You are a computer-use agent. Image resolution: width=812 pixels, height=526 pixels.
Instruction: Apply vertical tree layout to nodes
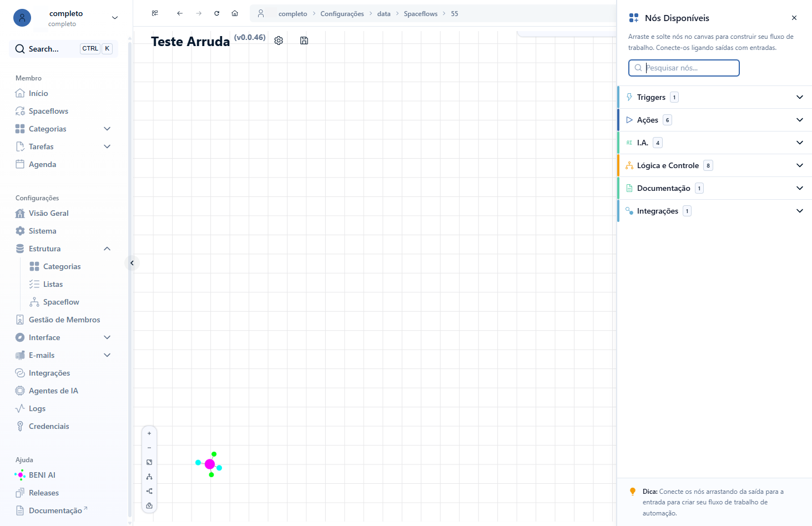149,477
